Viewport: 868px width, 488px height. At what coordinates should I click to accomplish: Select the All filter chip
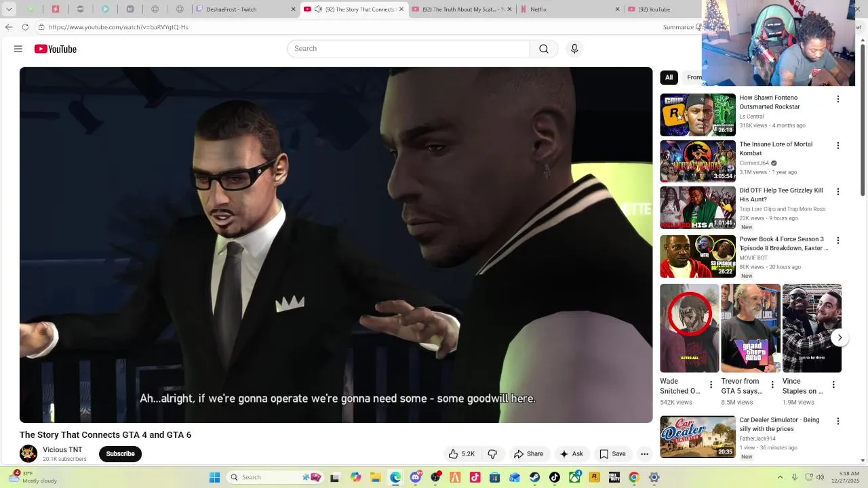point(669,77)
